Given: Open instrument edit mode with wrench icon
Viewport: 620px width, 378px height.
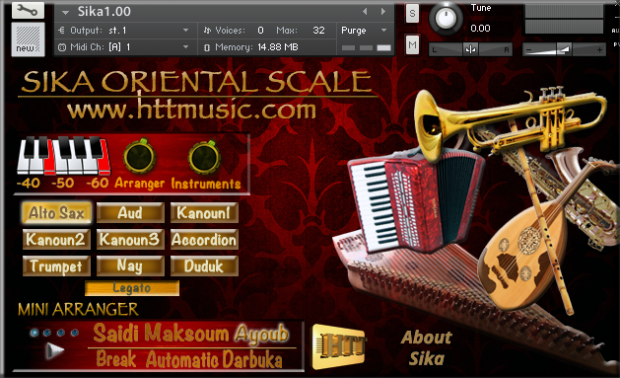Looking at the screenshot, I should (x=28, y=10).
